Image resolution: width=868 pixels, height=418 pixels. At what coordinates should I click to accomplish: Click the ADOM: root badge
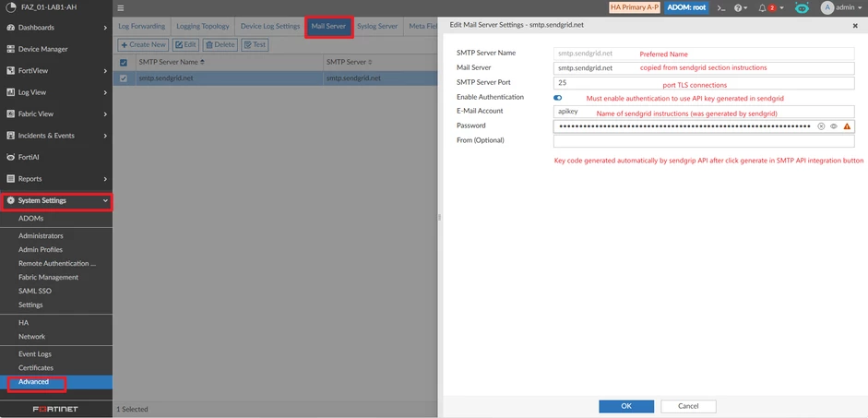click(686, 8)
